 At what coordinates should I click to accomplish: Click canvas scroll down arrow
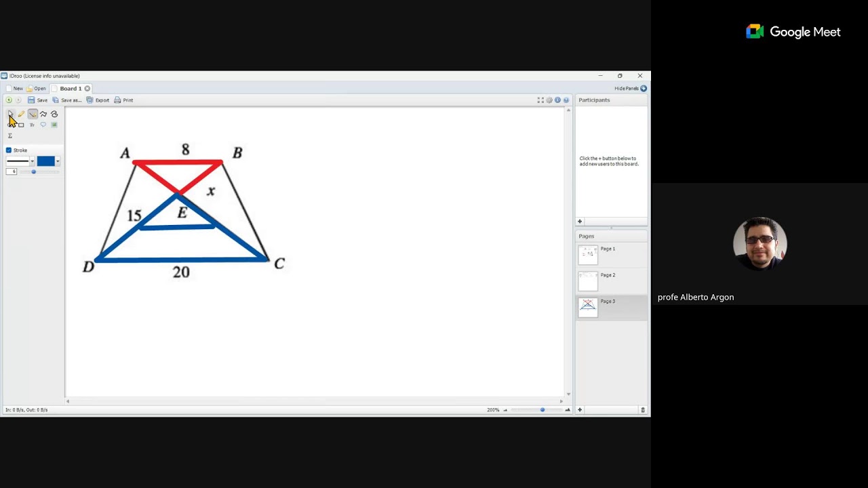[568, 394]
